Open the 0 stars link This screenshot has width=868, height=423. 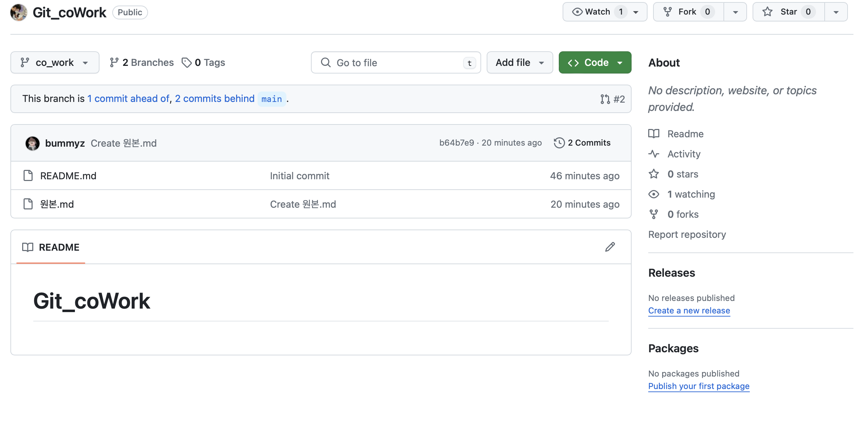click(x=673, y=174)
